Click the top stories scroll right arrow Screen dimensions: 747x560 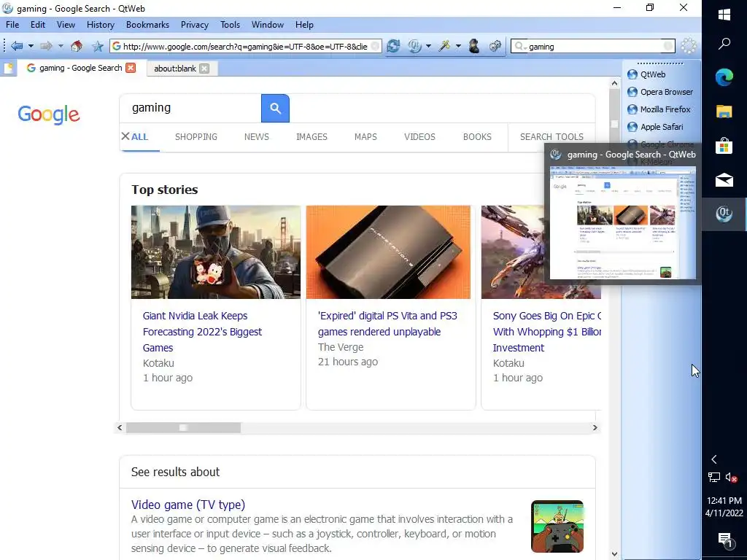595,427
